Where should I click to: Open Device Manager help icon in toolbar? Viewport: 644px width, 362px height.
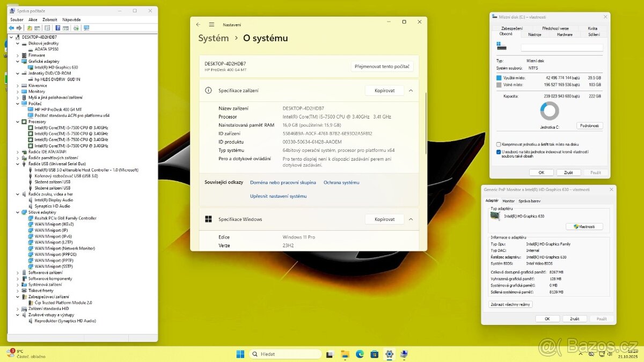58,28
